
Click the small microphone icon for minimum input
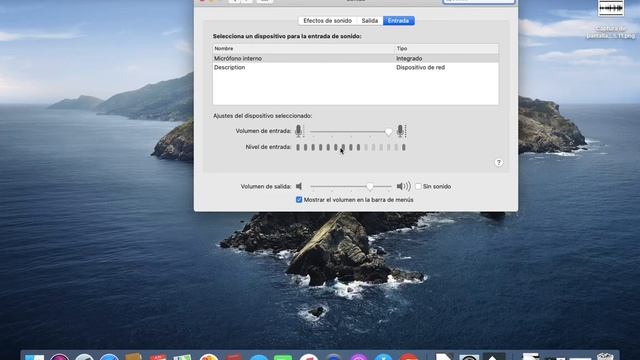pyautogui.click(x=299, y=131)
